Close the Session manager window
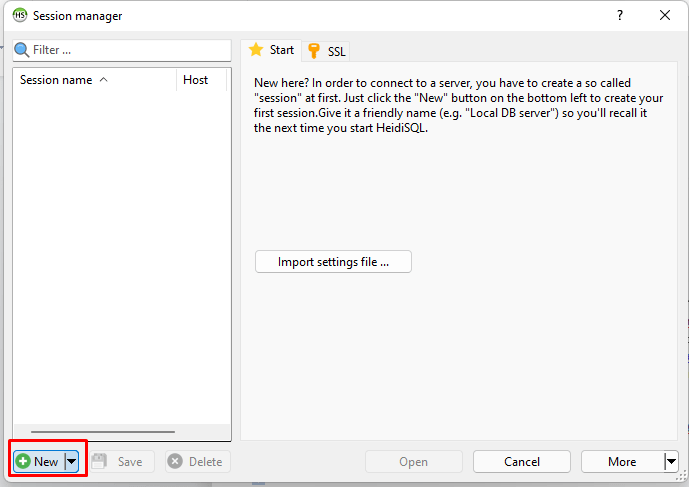The height and width of the screenshot is (487, 689). pos(665,16)
